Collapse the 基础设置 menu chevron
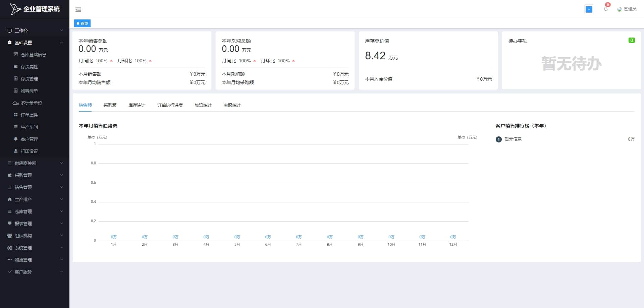 62,43
